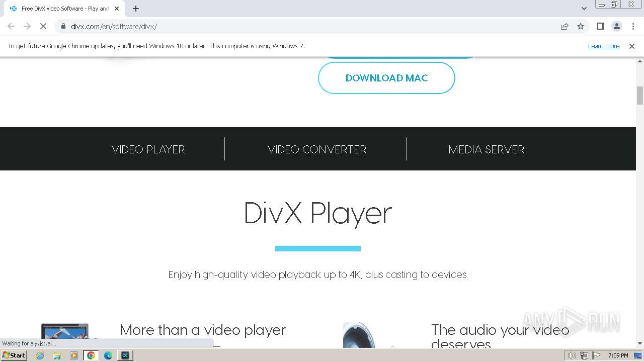Open the Learn more link

click(x=604, y=46)
